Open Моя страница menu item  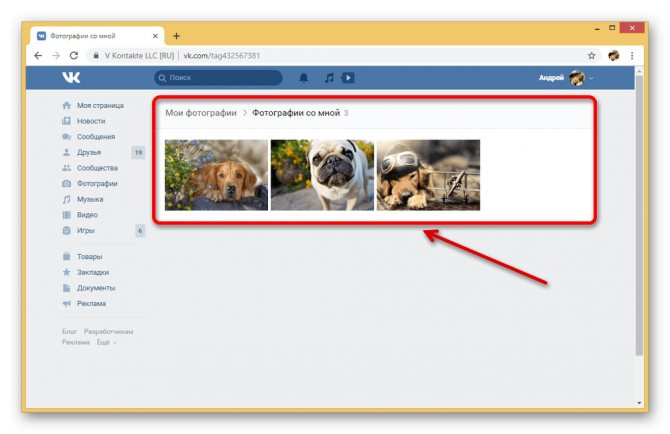click(100, 105)
